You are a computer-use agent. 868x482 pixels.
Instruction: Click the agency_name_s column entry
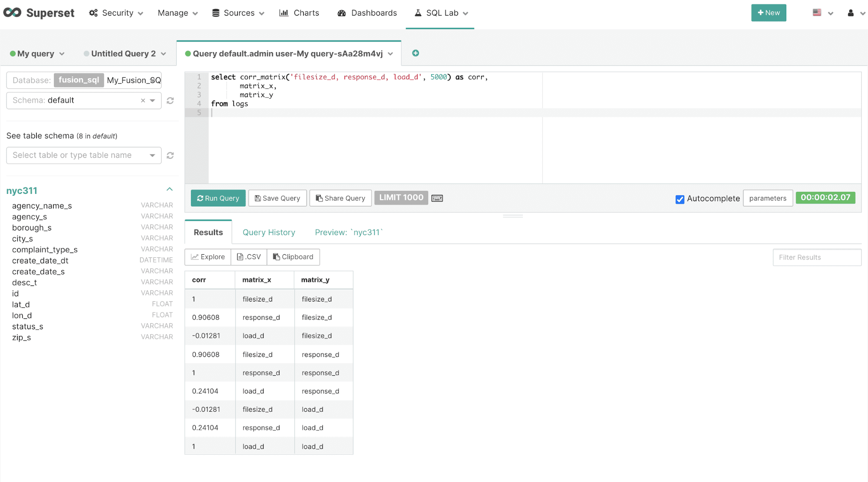point(42,206)
